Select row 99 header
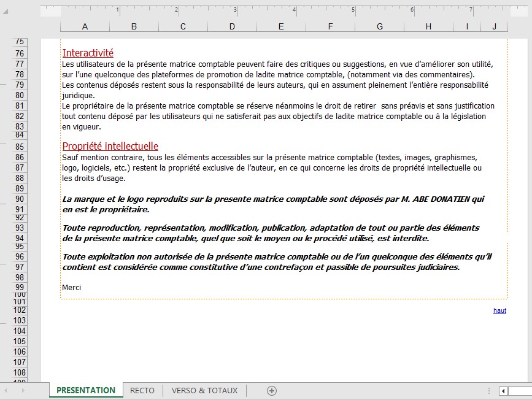 20,288
